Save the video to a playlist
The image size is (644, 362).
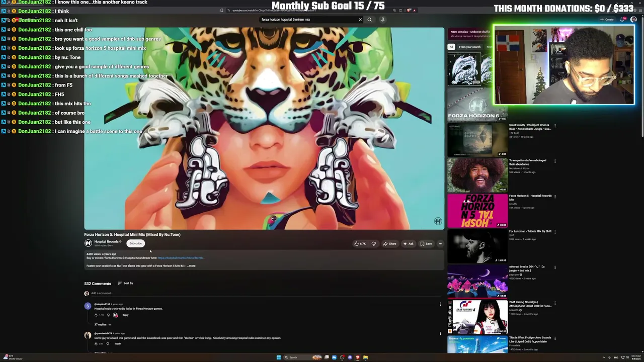coord(426,244)
